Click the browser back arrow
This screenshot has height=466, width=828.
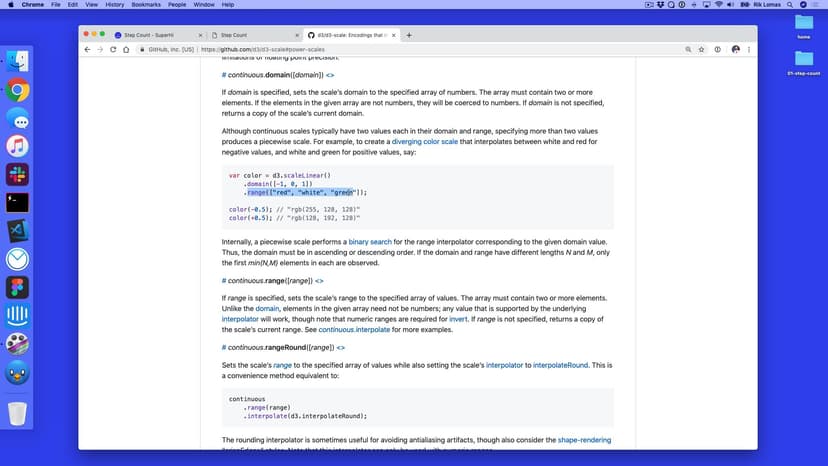(x=88, y=49)
